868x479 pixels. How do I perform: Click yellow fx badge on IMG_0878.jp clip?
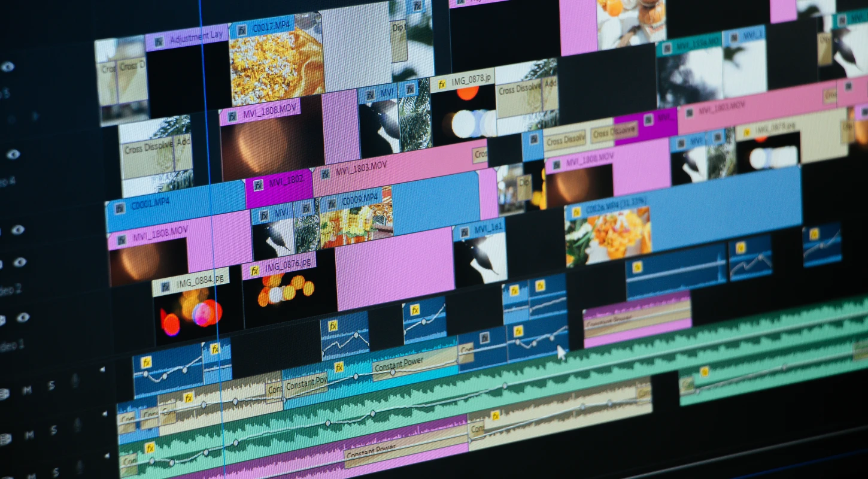442,84
